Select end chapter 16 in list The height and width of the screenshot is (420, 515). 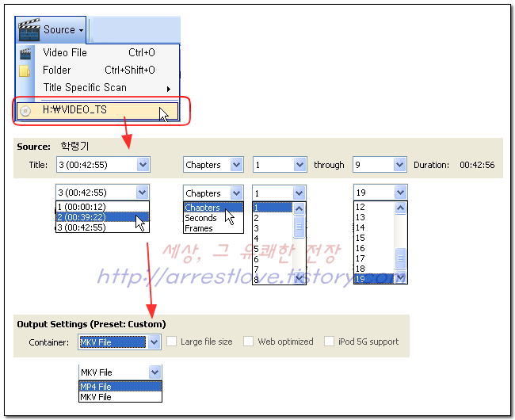(374, 248)
